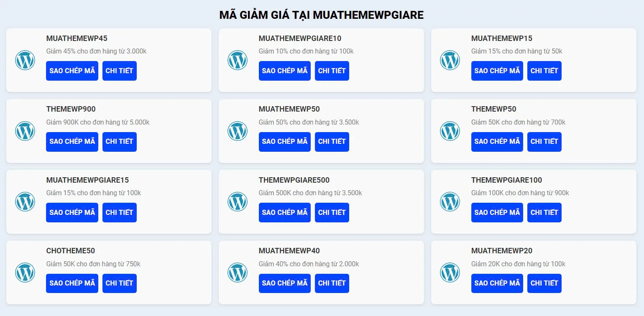Click the WordPress icon beside MUATHEMEWP40
This screenshot has height=316, width=644.
click(237, 272)
